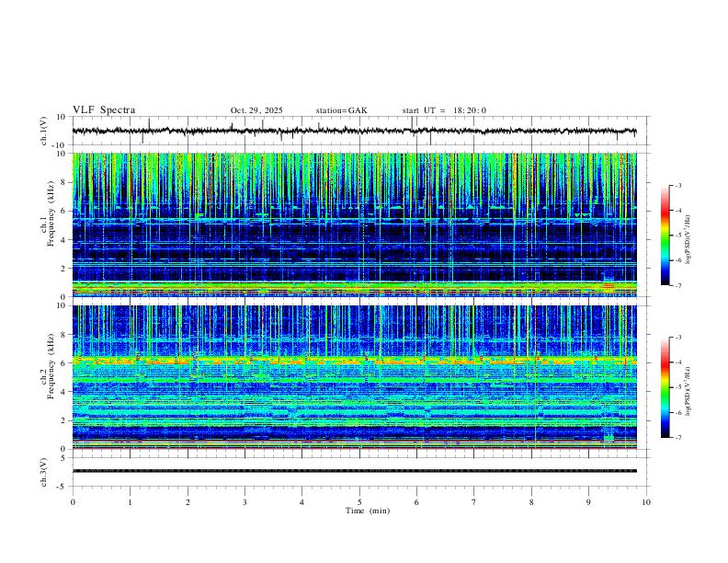Click the ch.3 black waveform band
The height and width of the screenshot is (563, 728).
(x=354, y=471)
